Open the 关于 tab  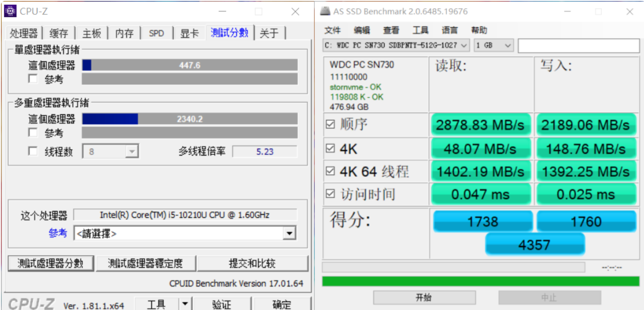point(269,33)
